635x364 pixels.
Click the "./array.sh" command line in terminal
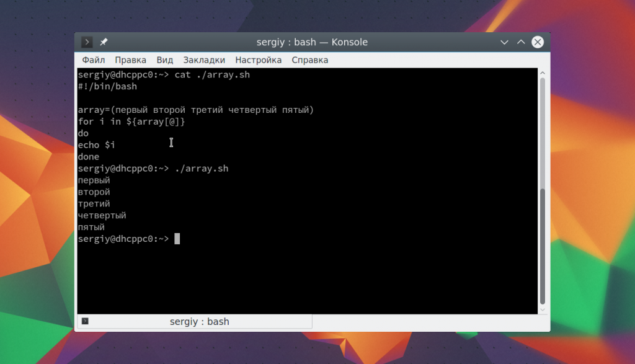pyautogui.click(x=202, y=169)
